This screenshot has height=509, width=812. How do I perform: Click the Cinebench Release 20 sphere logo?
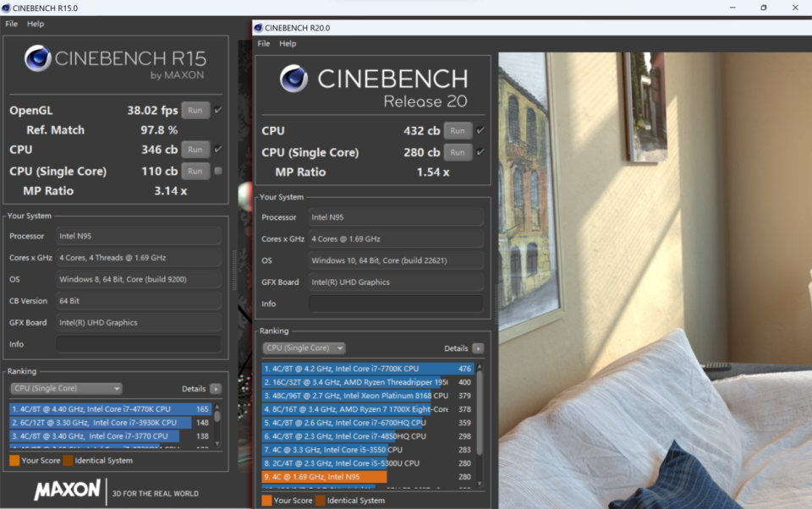[x=294, y=78]
